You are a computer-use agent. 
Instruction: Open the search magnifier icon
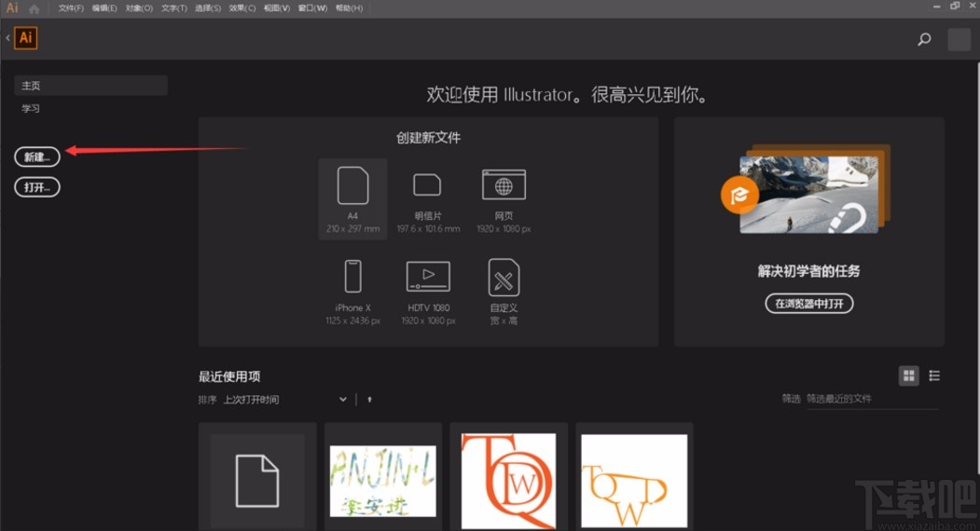pyautogui.click(x=924, y=39)
